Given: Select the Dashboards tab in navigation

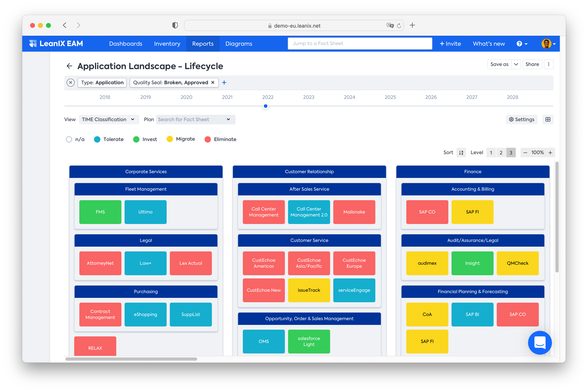Looking at the screenshot, I should [125, 43].
